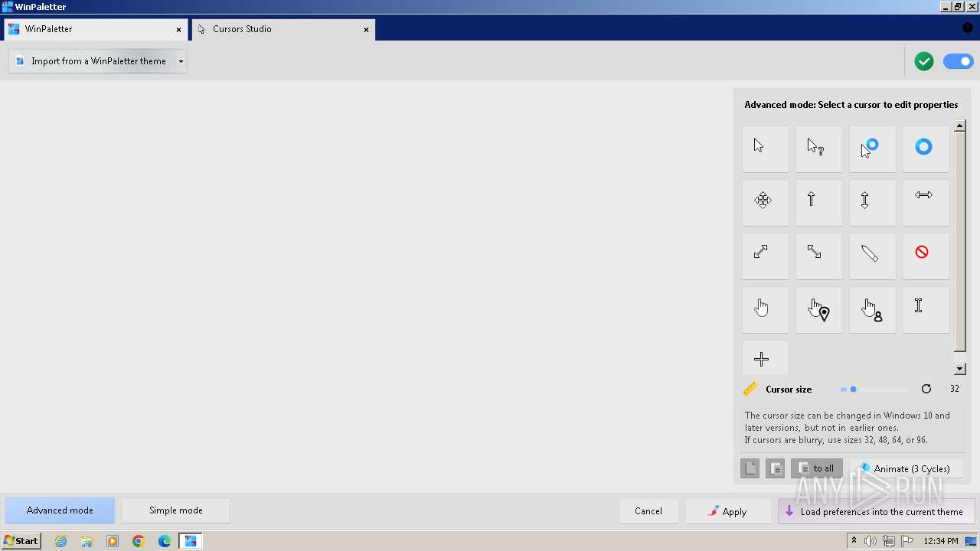Open Microsoft Edge from taskbar
Image resolution: width=980 pixels, height=551 pixels.
coord(165,541)
